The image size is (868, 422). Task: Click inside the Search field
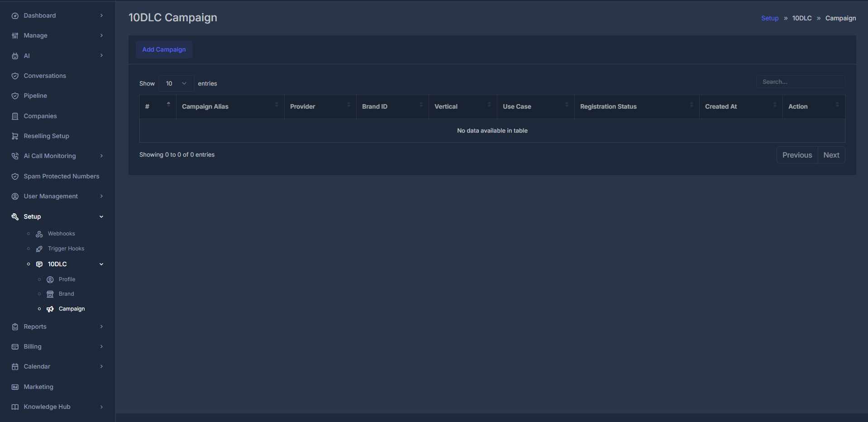[801, 82]
